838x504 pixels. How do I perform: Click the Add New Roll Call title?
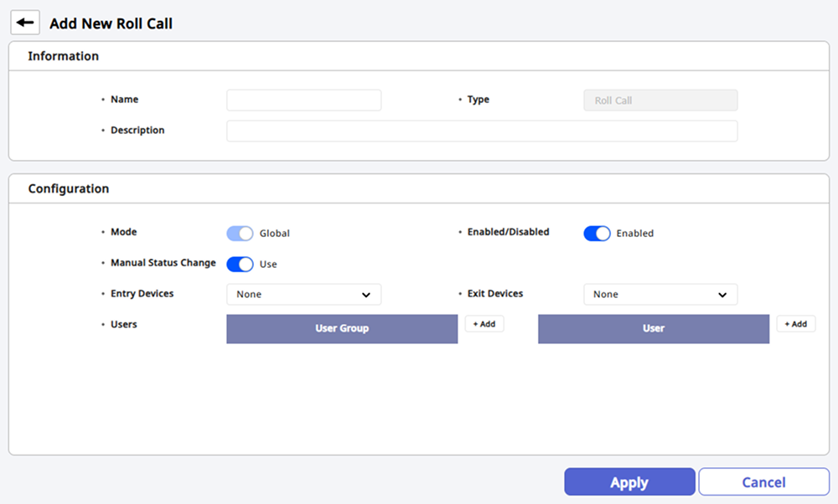[x=111, y=23]
